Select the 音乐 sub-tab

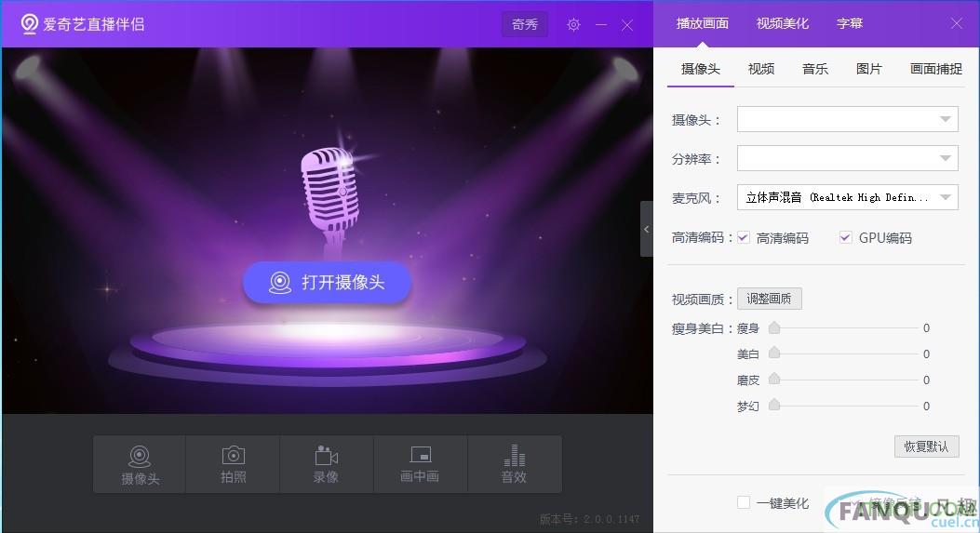815,69
